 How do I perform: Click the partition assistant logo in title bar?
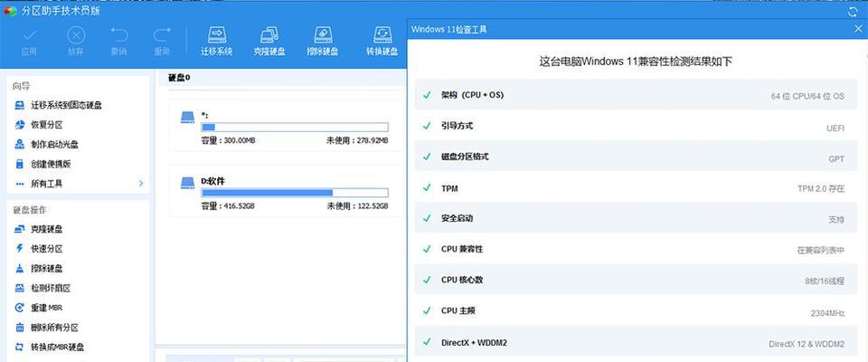pyautogui.click(x=10, y=11)
